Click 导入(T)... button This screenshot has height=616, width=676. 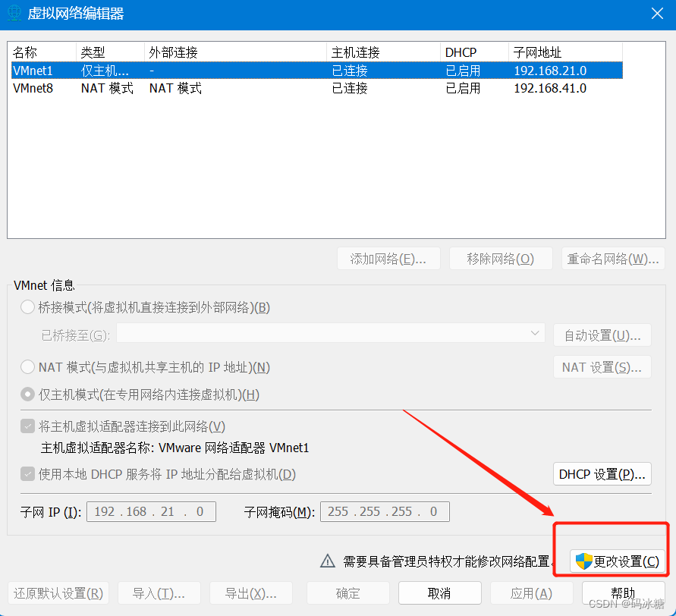click(159, 593)
